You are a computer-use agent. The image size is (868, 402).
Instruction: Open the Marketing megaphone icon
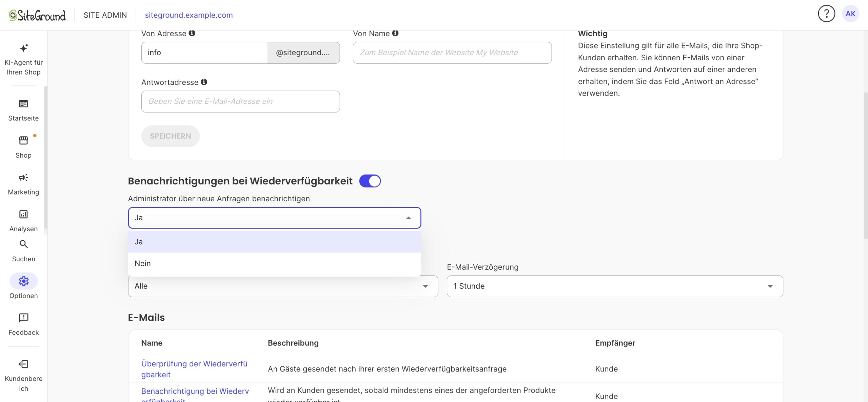(23, 177)
